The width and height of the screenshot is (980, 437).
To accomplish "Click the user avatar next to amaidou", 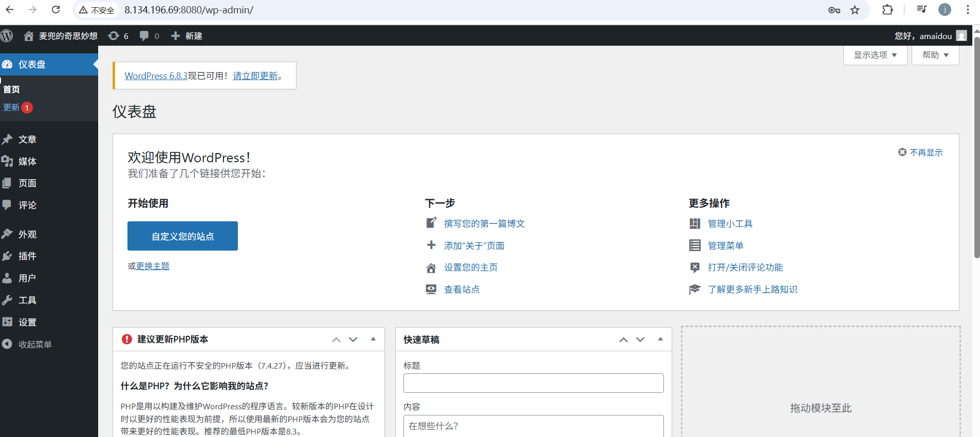I will (961, 36).
